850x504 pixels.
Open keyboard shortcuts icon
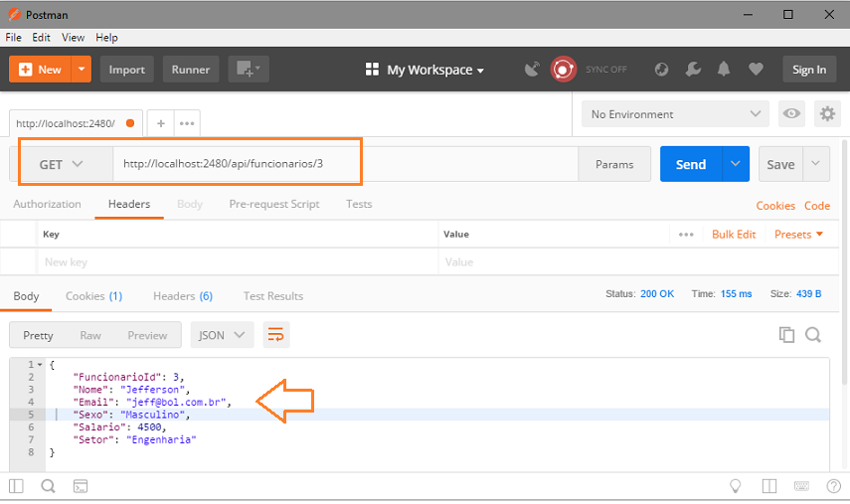click(x=801, y=486)
